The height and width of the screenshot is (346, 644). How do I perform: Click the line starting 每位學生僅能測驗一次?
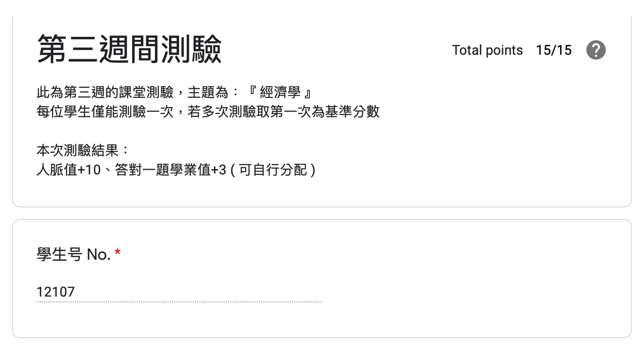tap(208, 111)
